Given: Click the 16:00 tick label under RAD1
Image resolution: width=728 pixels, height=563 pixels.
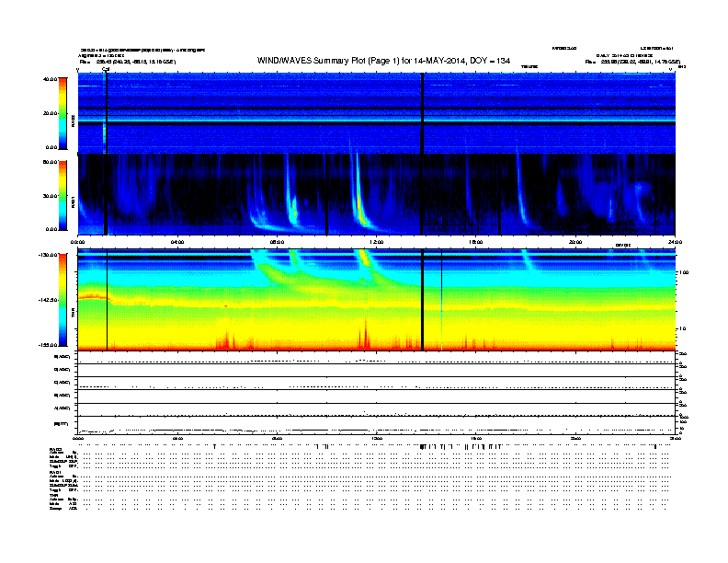Looking at the screenshot, I should pyautogui.click(x=475, y=242).
